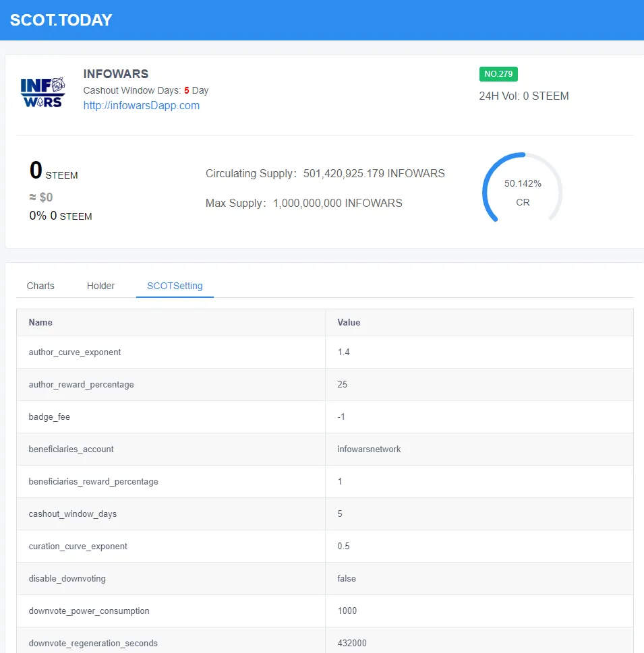Click the downvote_regeneration_seconds row name
The width and height of the screenshot is (644, 653).
point(93,643)
